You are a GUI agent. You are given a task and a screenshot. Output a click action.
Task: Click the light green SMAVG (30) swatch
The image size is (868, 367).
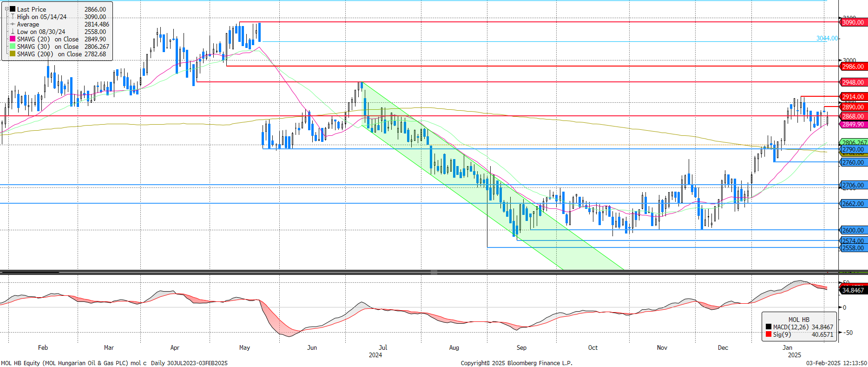coord(13,47)
